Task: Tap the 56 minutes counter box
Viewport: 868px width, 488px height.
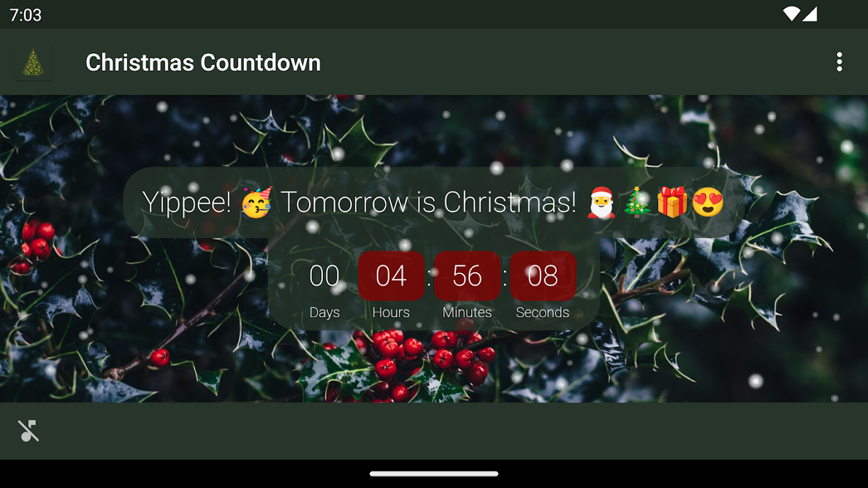Action: pyautogui.click(x=467, y=276)
